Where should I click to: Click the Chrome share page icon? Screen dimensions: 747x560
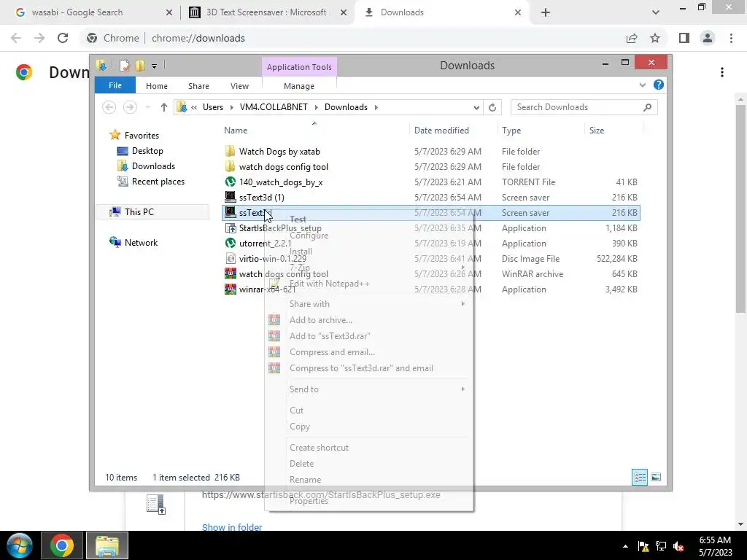point(632,38)
